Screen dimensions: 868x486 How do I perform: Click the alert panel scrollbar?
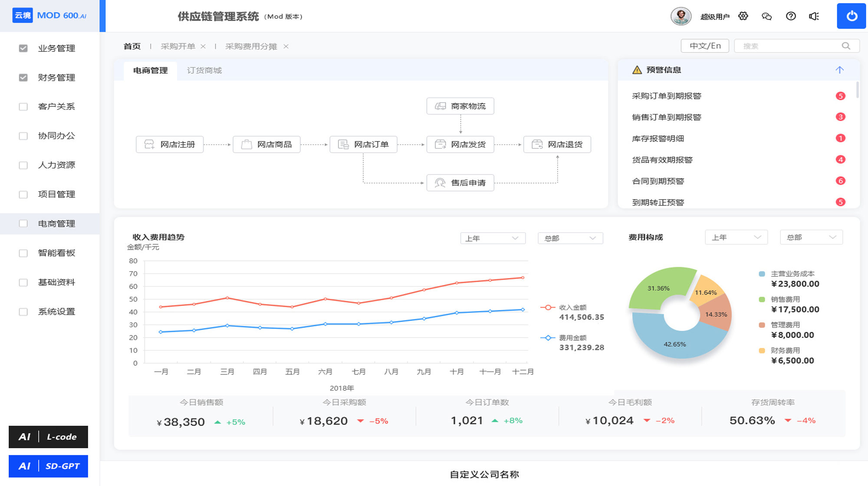coord(857,89)
